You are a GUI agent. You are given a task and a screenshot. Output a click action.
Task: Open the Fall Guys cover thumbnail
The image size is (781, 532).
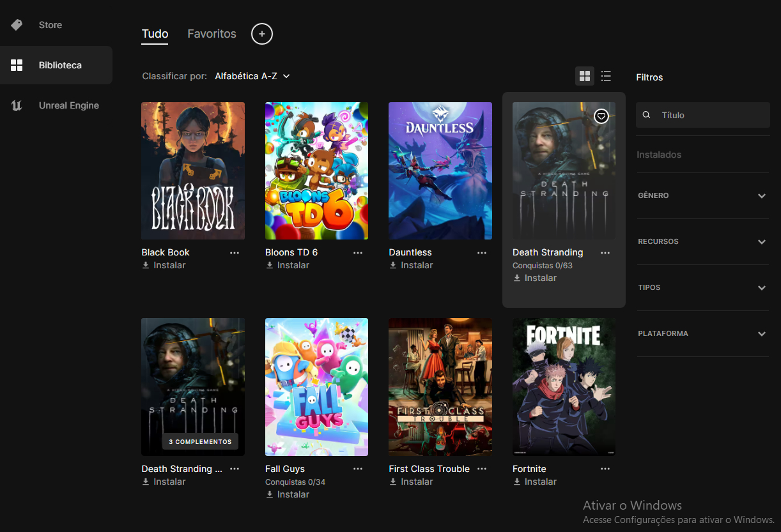click(x=316, y=387)
